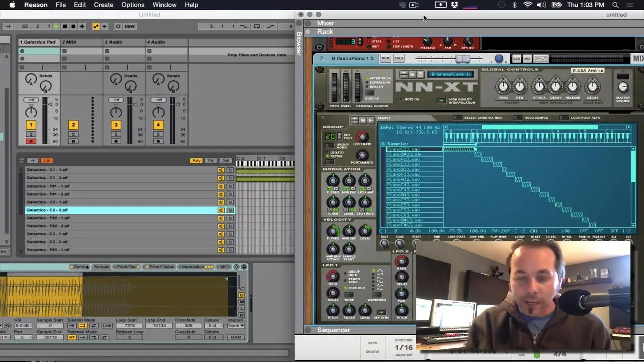Click the re-enable automation arrow icon
The image size is (644, 362).
coord(105,26)
